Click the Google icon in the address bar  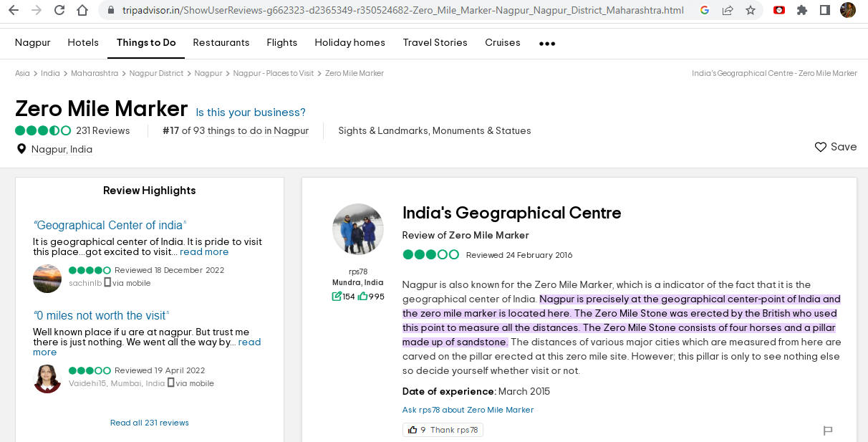(x=705, y=11)
